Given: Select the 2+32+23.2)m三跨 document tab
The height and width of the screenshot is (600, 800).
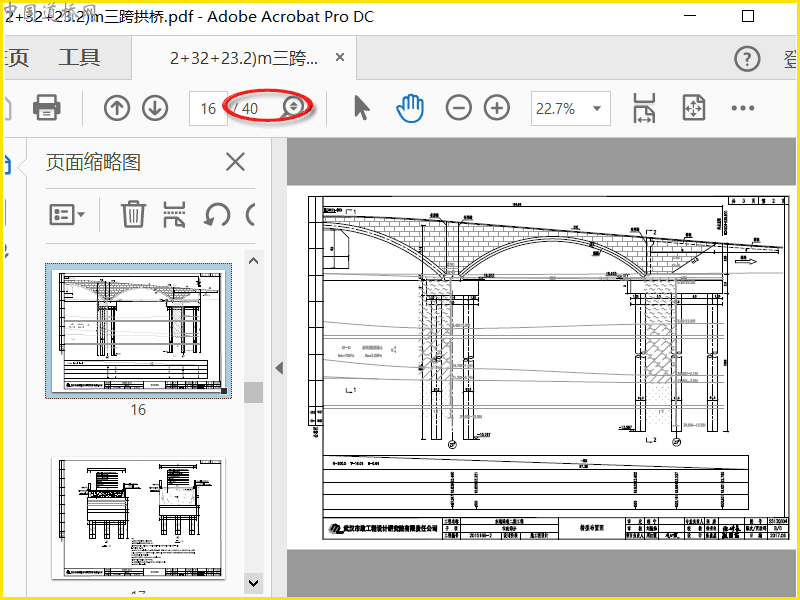Looking at the screenshot, I should point(244,58).
